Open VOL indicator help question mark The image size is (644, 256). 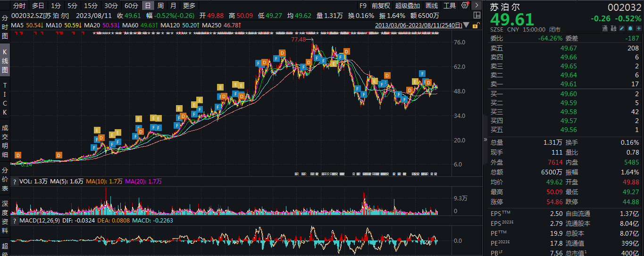[x=15, y=182]
